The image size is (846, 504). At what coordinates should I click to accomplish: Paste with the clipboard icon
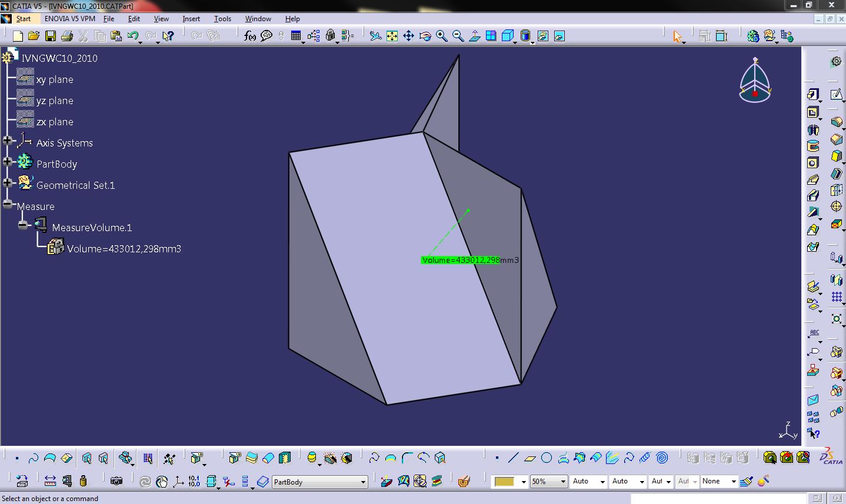point(116,36)
